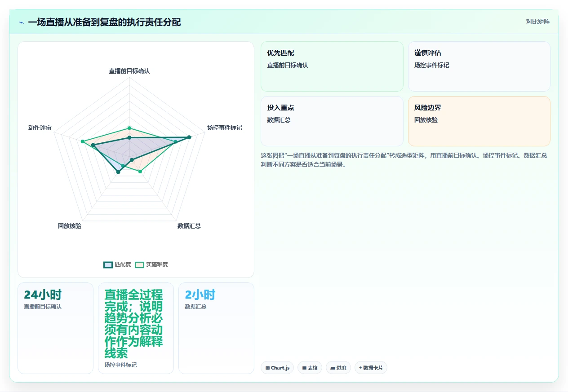Click the 对比矩阵 label in header
The height and width of the screenshot is (392, 568).
[537, 22]
